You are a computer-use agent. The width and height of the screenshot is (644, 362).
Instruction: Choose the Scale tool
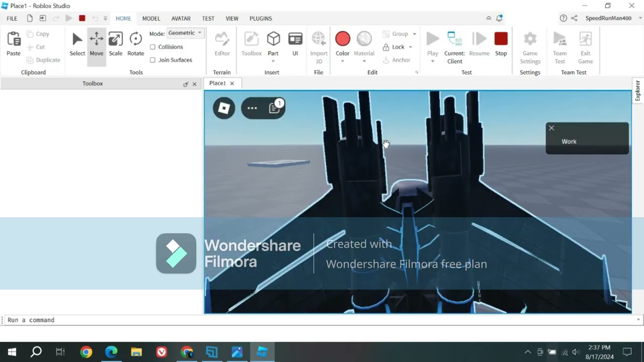115,45
